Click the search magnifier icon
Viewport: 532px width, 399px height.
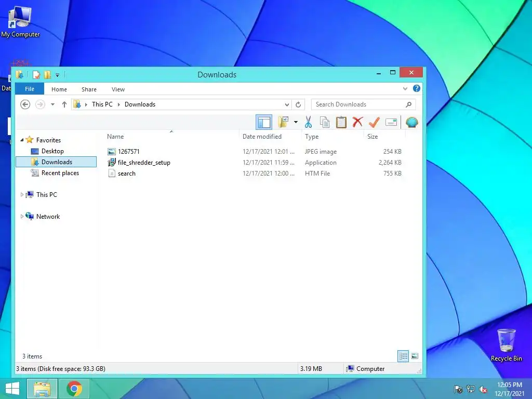[409, 104]
